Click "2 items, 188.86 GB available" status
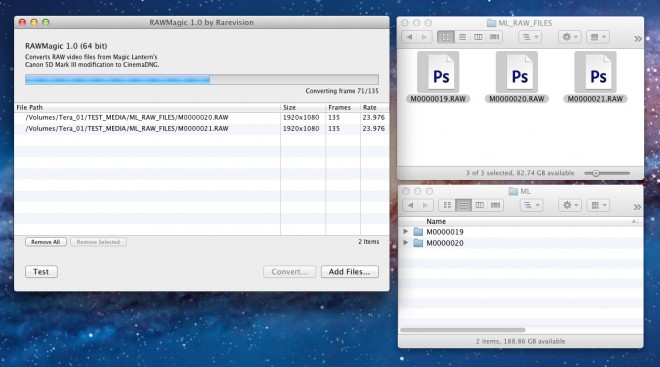Screen dimensions: 660x367 pyautogui.click(x=520, y=341)
